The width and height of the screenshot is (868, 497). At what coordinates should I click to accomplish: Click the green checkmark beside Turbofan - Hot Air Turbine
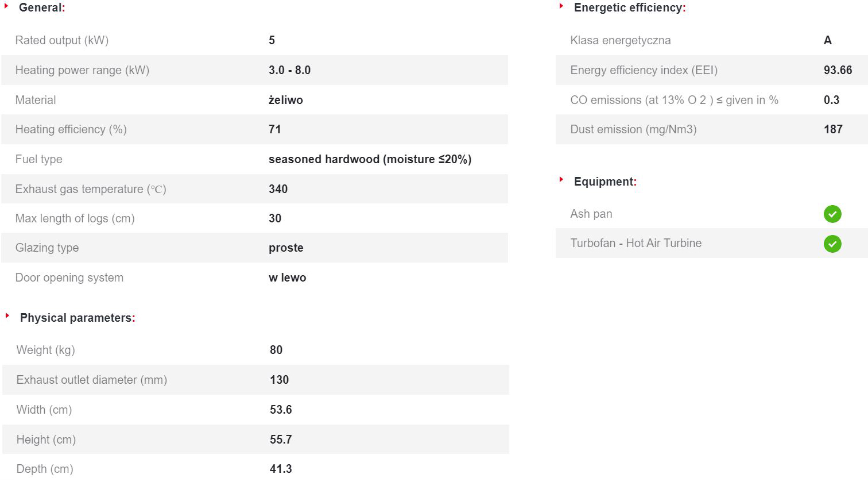point(832,244)
